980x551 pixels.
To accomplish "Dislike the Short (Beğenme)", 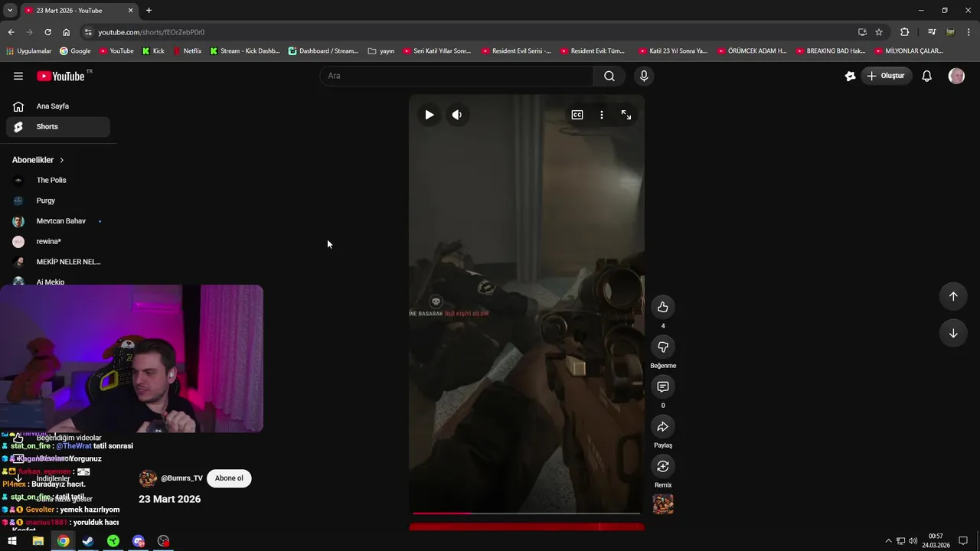I will [663, 347].
